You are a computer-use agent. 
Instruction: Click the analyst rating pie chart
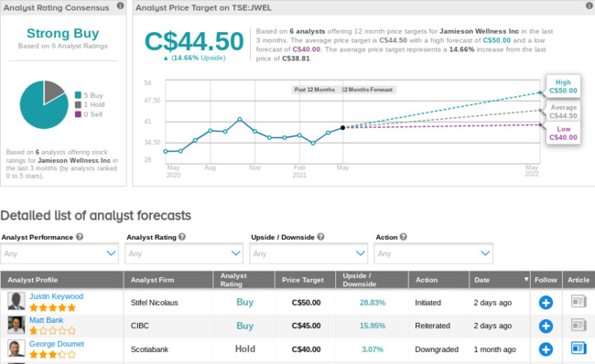coord(44,104)
